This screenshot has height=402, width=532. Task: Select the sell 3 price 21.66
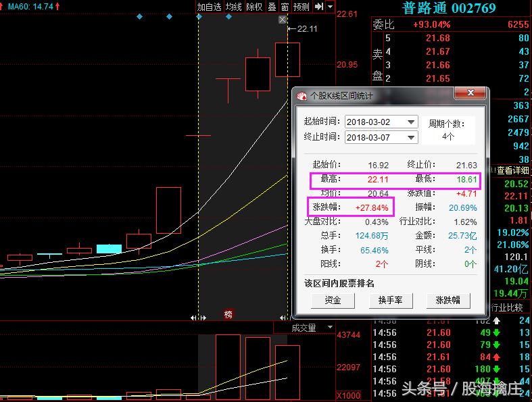(437, 65)
